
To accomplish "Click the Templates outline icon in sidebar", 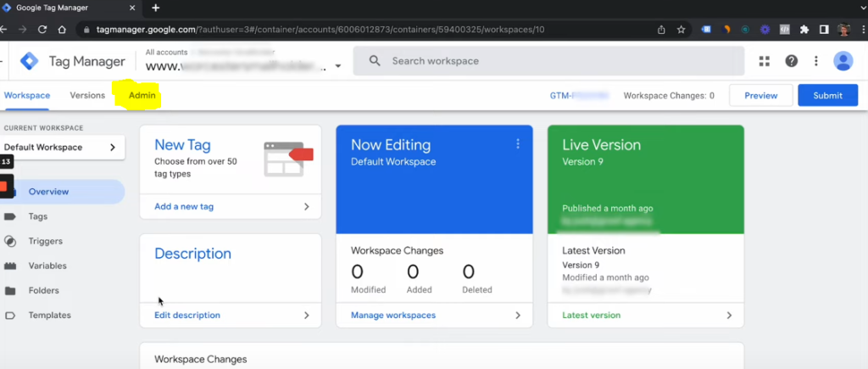I will 10,316.
